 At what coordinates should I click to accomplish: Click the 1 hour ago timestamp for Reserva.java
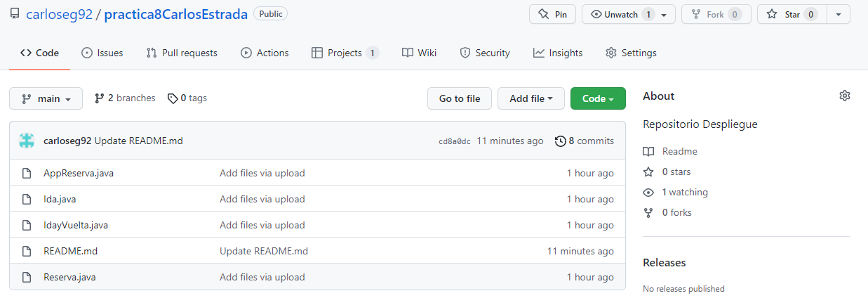tap(590, 277)
